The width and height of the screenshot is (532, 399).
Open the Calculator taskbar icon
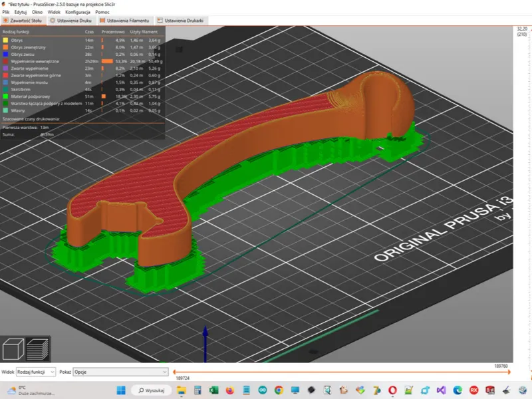pyautogui.click(x=198, y=390)
